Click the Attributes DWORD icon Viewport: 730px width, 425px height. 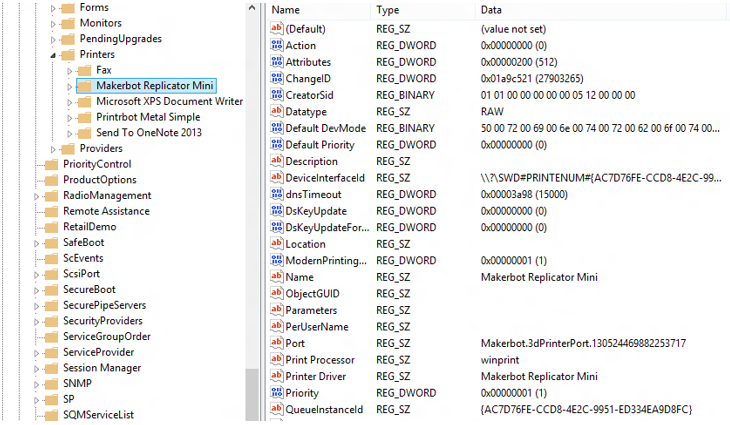tap(277, 61)
